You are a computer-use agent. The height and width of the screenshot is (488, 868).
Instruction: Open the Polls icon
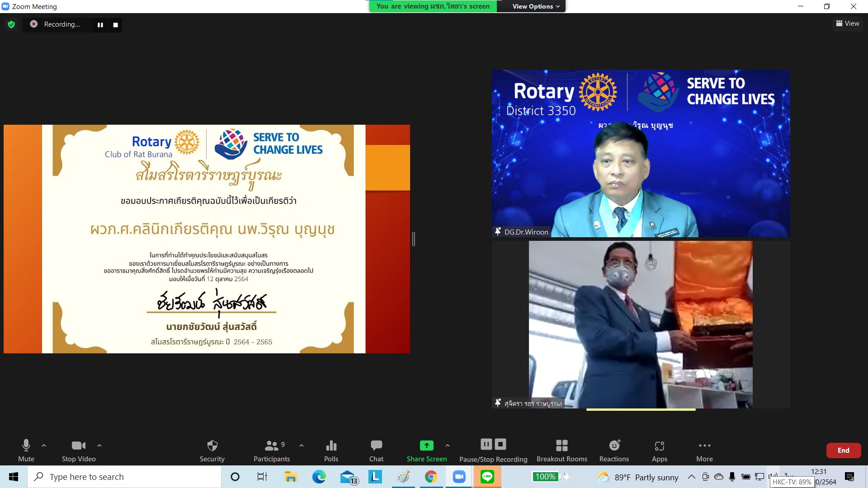pos(331,450)
